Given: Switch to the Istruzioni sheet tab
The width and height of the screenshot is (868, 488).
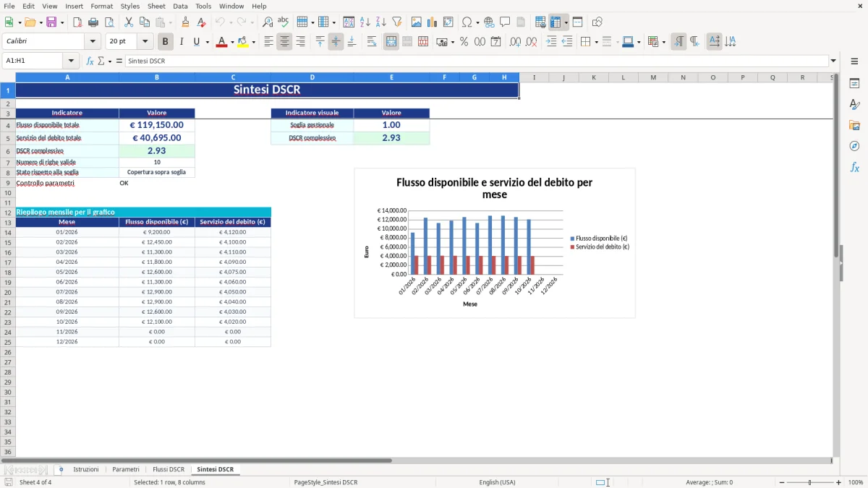Looking at the screenshot, I should click(x=86, y=469).
